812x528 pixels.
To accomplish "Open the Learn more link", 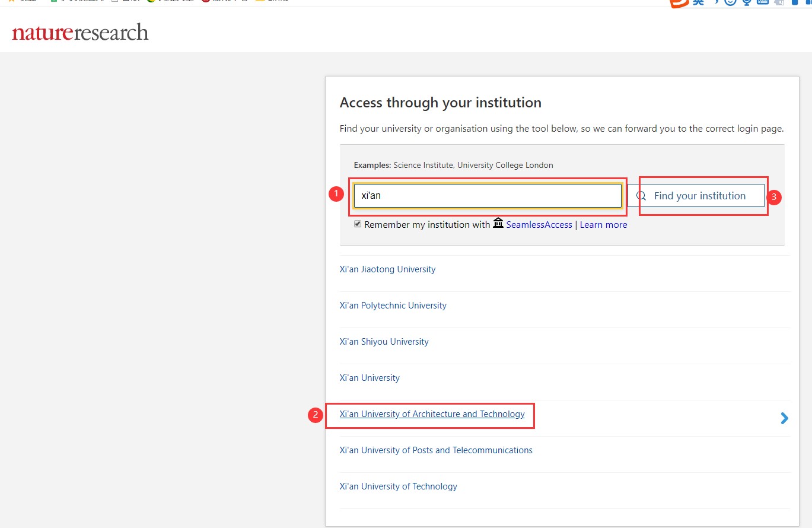I will [x=603, y=225].
